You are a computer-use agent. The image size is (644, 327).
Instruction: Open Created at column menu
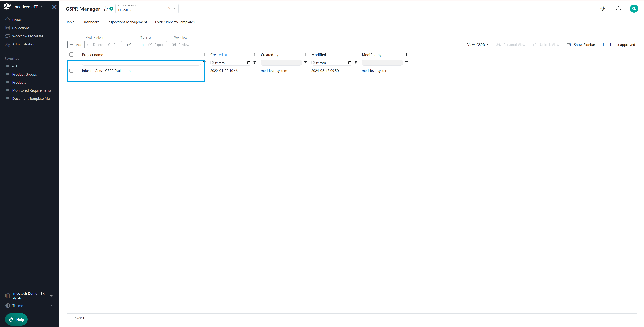point(255,55)
